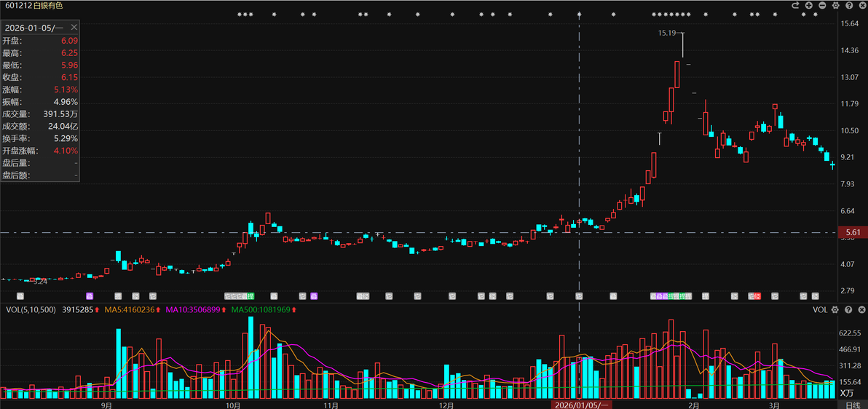Click the 成交额 24.04亿 row

tap(40, 126)
